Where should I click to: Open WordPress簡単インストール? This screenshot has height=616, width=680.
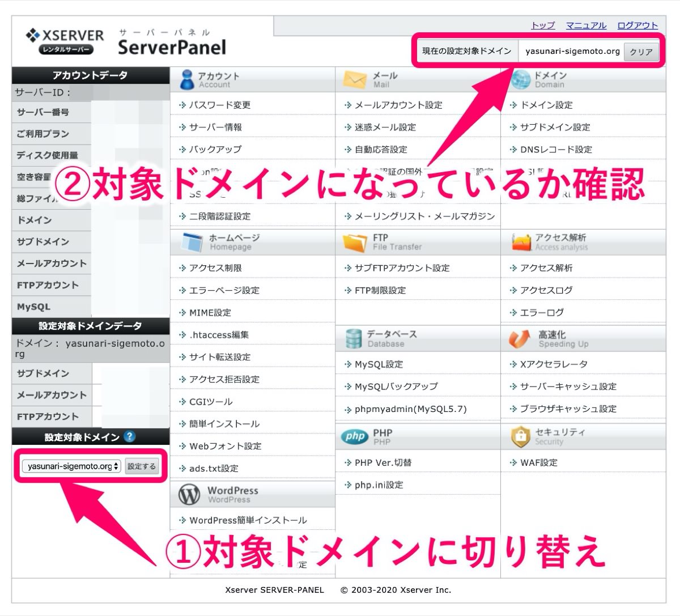point(248,520)
